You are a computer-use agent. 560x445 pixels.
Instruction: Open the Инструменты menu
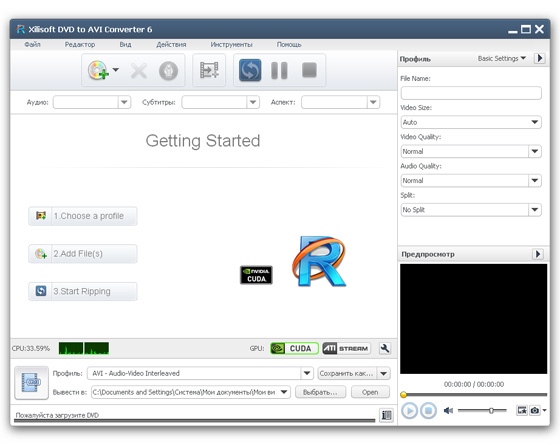(231, 45)
